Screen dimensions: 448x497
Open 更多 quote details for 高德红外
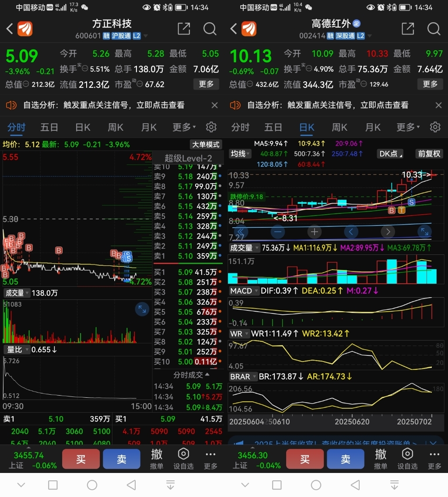pyautogui.click(x=430, y=84)
